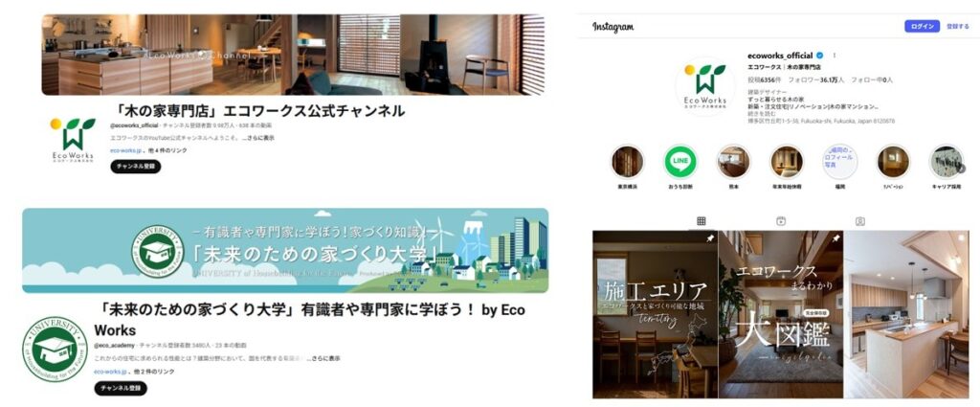Show next story highlights with arrow

coord(963,169)
